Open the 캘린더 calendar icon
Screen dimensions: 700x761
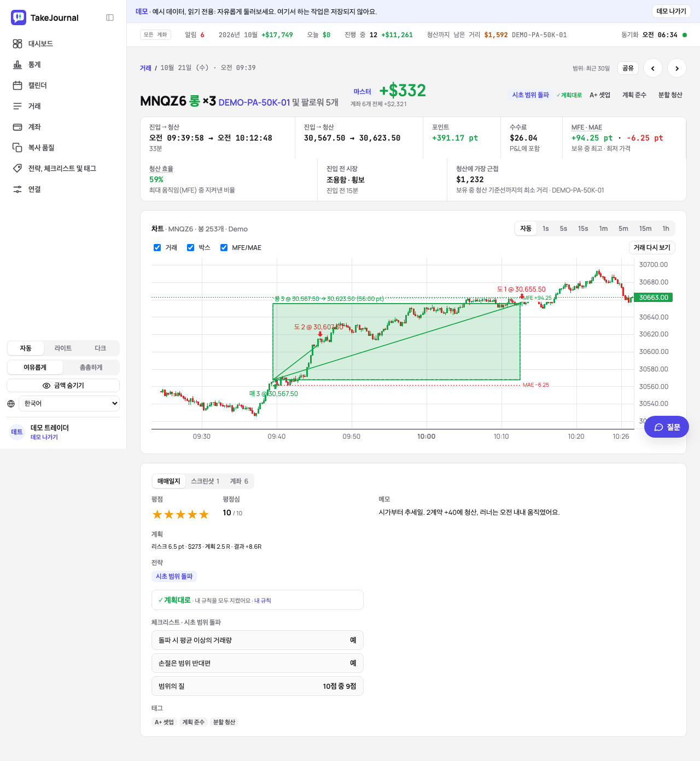pos(17,85)
